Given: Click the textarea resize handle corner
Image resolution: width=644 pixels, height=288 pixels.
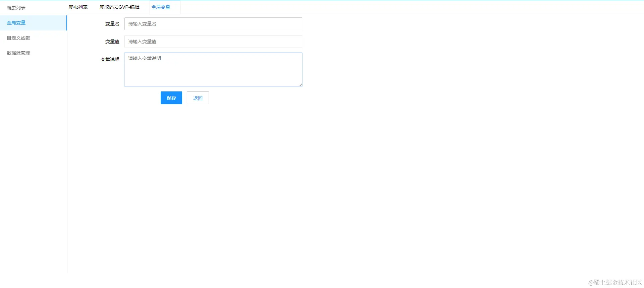Looking at the screenshot, I should pyautogui.click(x=300, y=84).
